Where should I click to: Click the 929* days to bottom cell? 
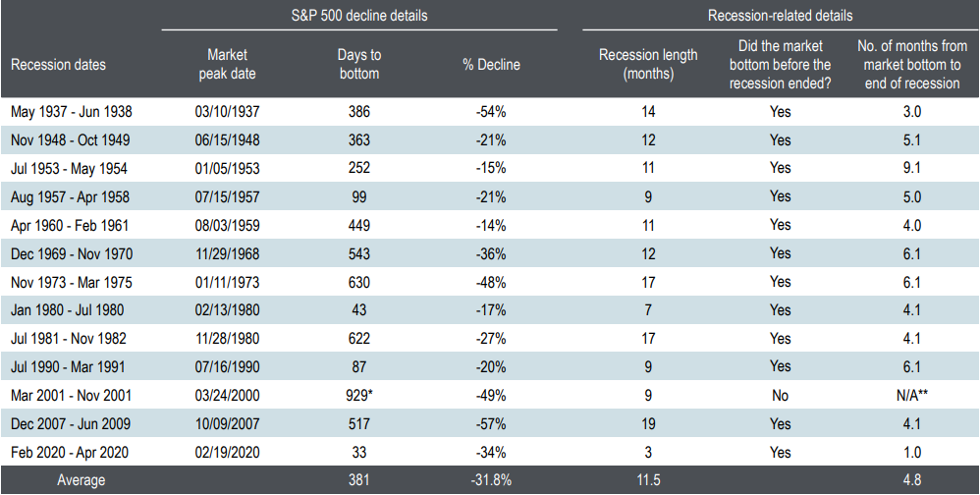359,396
